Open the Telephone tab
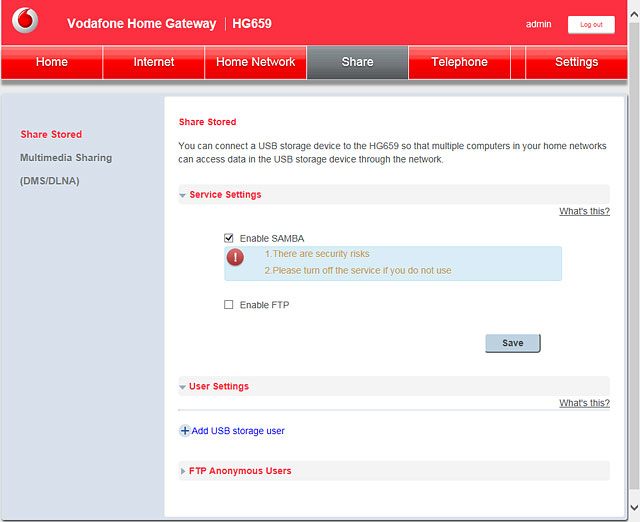The image size is (640, 522). [459, 62]
